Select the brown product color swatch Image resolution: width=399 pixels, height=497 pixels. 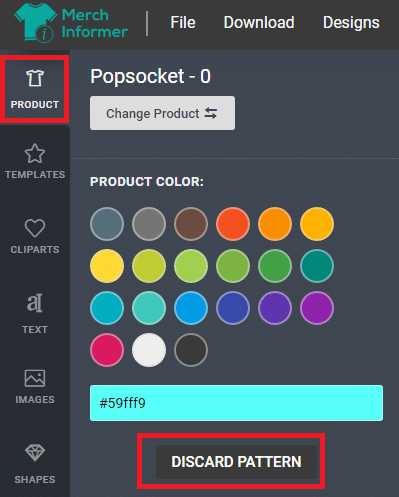(191, 224)
